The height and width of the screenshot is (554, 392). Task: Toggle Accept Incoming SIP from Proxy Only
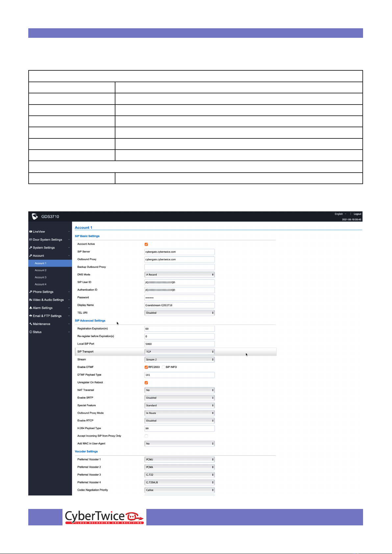click(146, 436)
